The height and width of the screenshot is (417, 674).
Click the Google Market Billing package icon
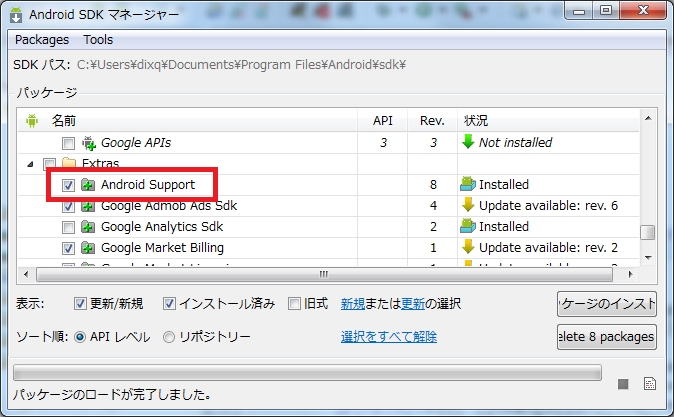(x=88, y=248)
